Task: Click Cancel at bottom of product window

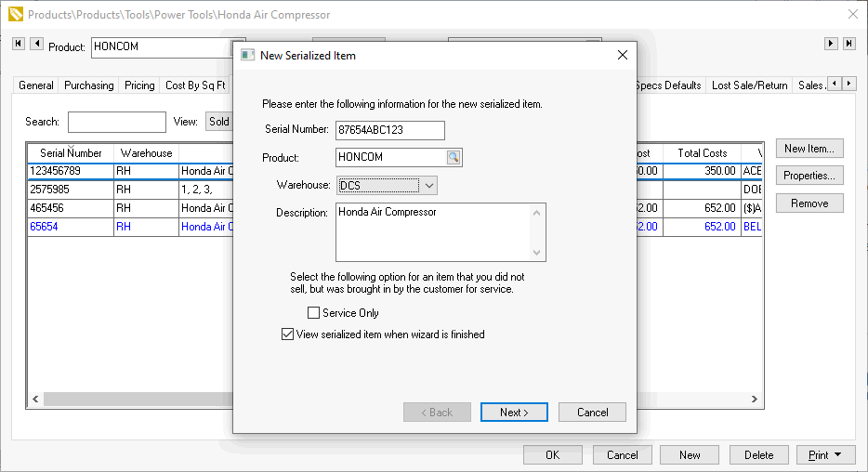Action: click(623, 455)
